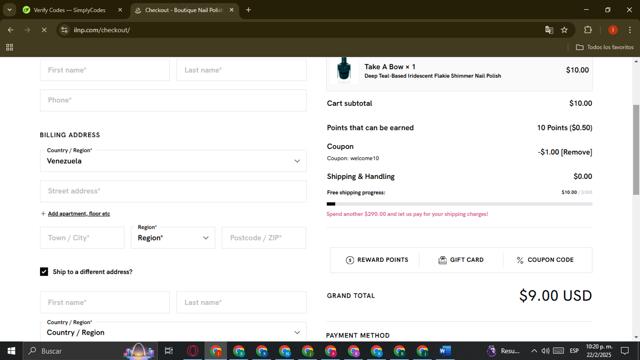640x360 pixels.
Task: Stop loading the checkout page
Action: click(x=44, y=30)
